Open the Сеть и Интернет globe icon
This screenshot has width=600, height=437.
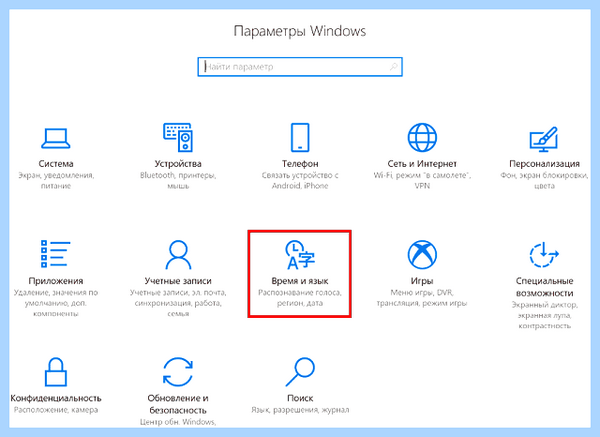[422, 137]
